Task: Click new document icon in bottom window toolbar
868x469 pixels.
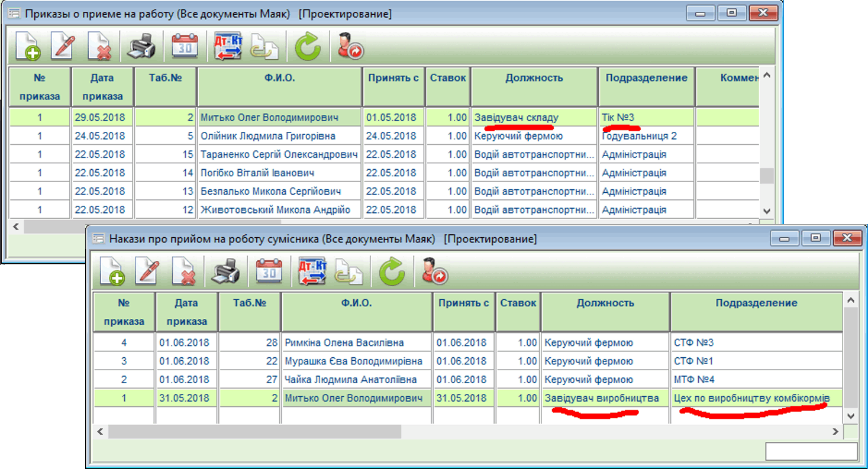Action: tap(112, 272)
